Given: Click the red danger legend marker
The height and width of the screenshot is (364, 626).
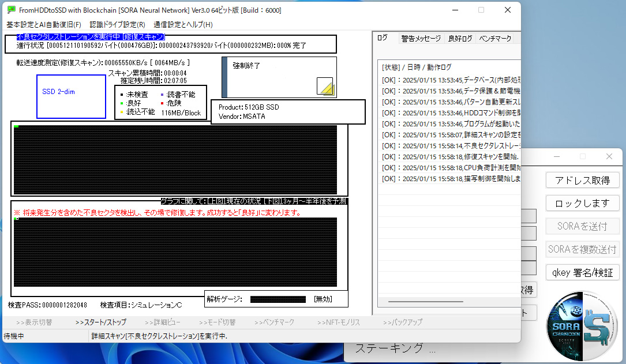Looking at the screenshot, I should point(162,103).
